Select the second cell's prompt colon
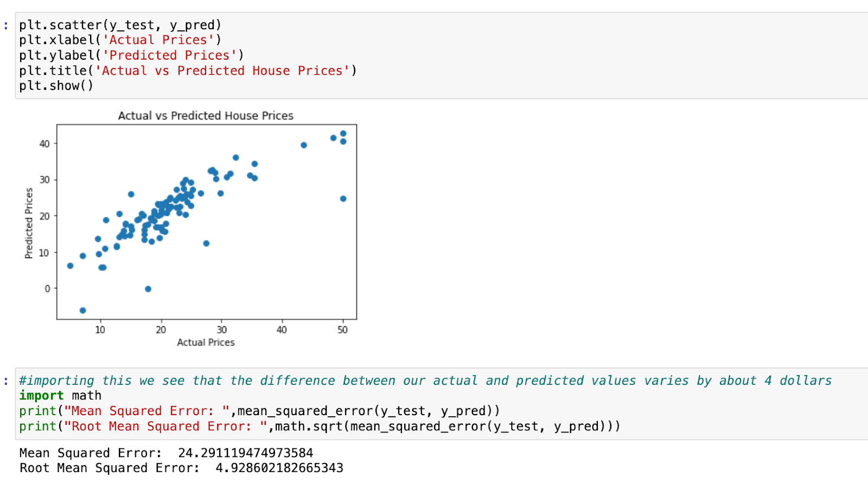The height and width of the screenshot is (484, 868). [x=6, y=380]
